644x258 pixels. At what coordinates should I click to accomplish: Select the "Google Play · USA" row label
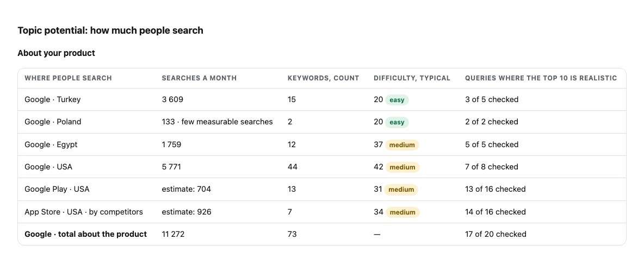57,189
